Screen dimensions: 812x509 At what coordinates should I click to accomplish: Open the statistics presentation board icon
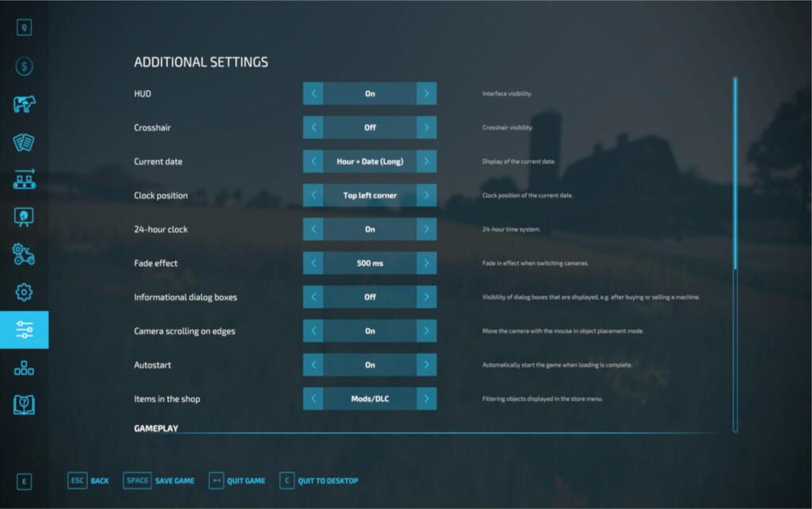24,217
